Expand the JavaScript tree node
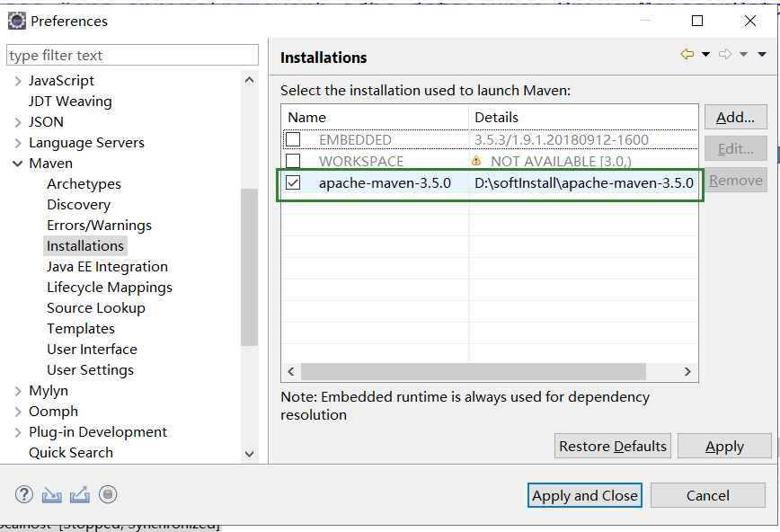Image resolution: width=780 pixels, height=532 pixels. coord(18,81)
